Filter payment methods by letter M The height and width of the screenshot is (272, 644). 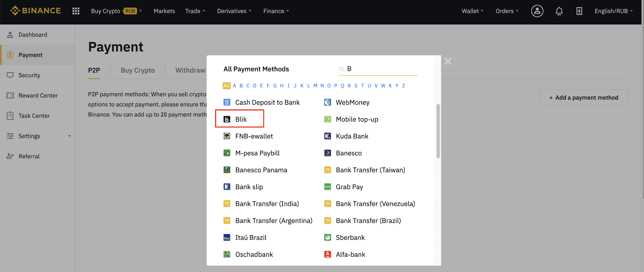click(x=315, y=86)
